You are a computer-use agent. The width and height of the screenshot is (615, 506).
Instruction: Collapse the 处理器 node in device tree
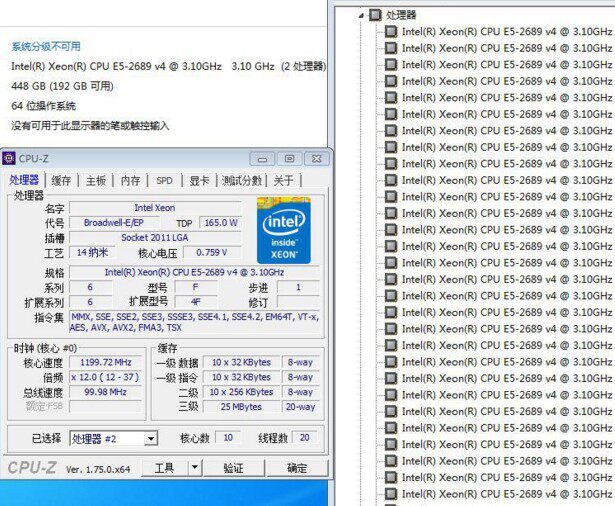[361, 16]
